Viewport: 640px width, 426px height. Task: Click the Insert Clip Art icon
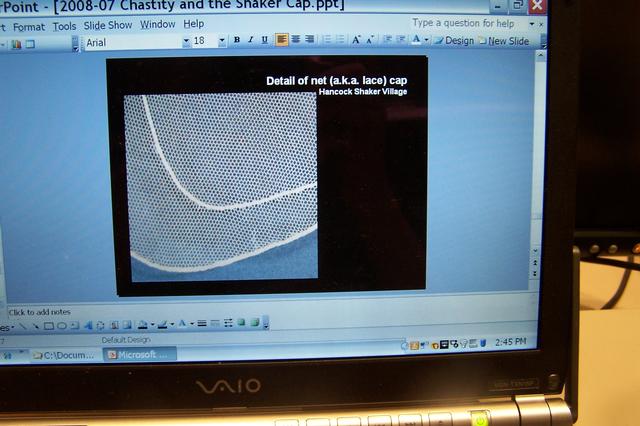click(x=115, y=325)
